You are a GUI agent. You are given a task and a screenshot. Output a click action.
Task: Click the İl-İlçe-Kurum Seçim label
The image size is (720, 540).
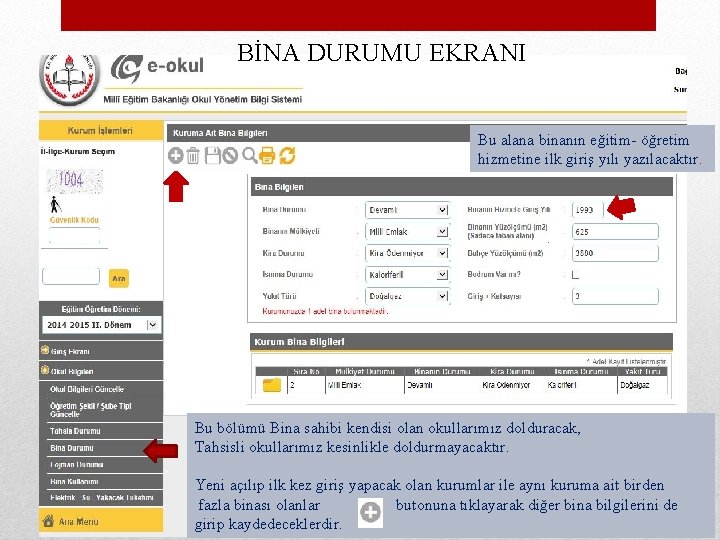tap(78, 151)
